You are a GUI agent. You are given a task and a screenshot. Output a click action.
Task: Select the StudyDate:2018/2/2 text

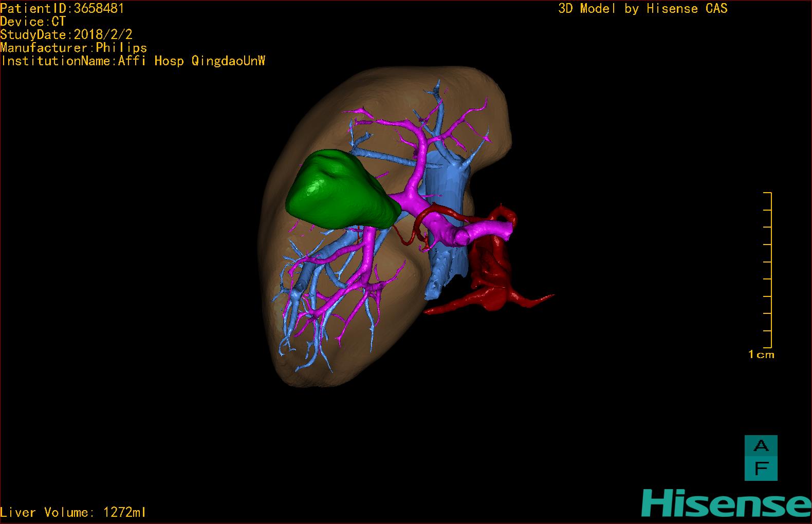click(x=66, y=34)
